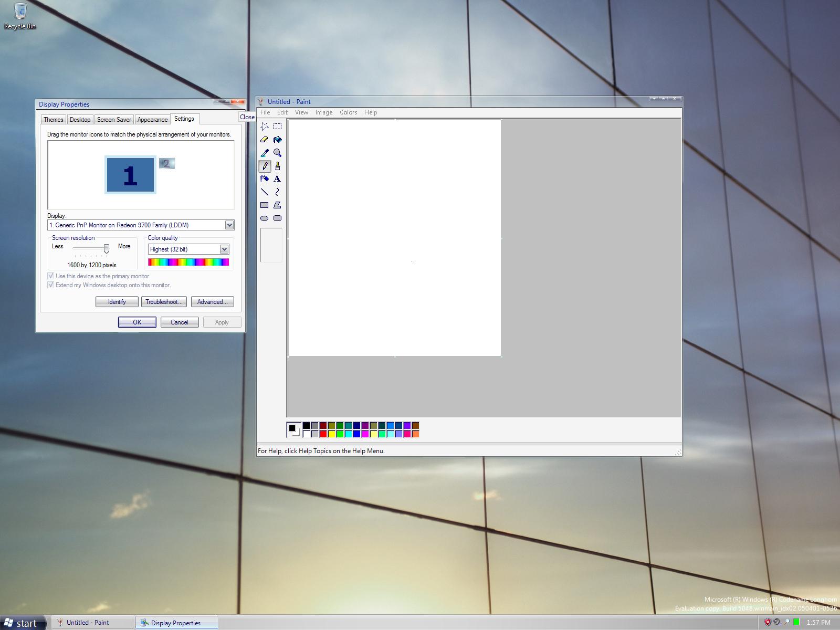This screenshot has height=630, width=840.
Task: Open the Image menu in Paint
Action: point(323,112)
